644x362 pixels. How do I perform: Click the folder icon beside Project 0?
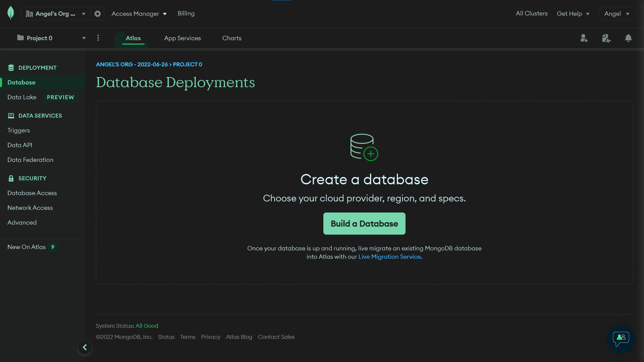click(x=20, y=38)
